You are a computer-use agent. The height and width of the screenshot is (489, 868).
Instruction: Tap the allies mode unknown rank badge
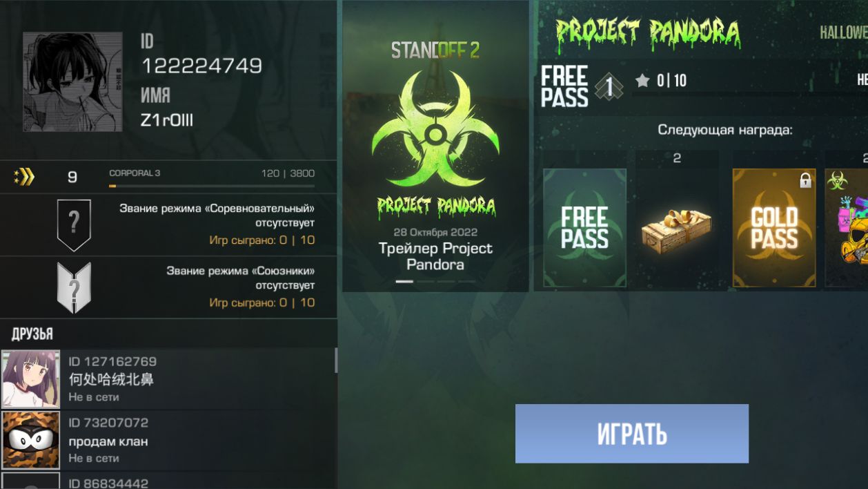74,287
